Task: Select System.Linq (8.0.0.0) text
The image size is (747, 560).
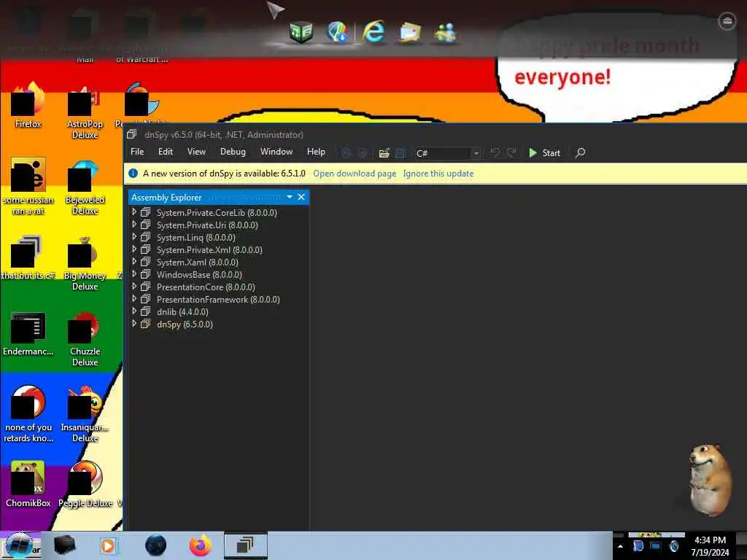Action: 196,238
